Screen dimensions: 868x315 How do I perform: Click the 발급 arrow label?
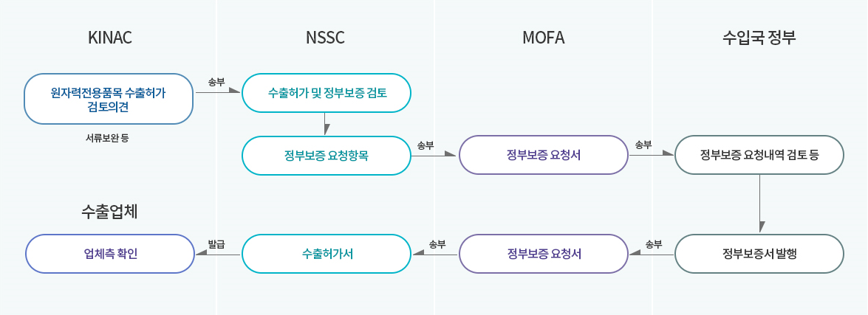click(216, 243)
